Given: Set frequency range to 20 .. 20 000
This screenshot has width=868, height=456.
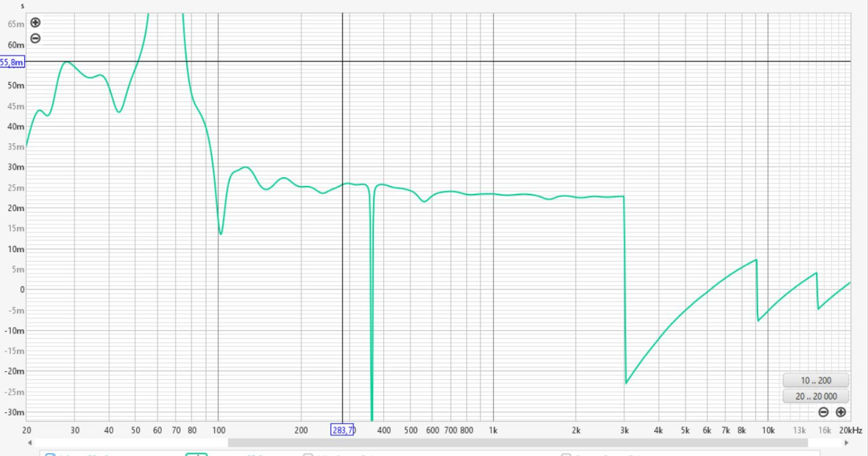Looking at the screenshot, I should (x=815, y=397).
